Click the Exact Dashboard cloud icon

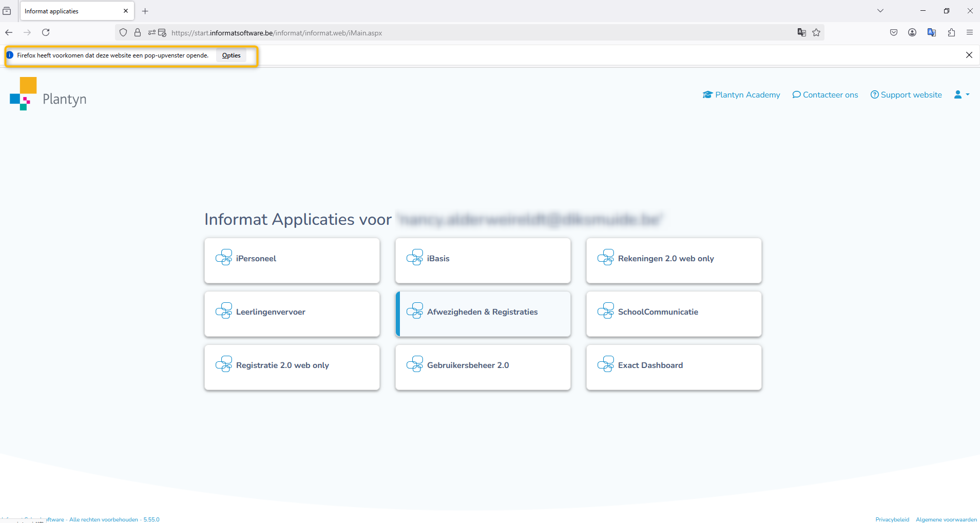(x=606, y=364)
